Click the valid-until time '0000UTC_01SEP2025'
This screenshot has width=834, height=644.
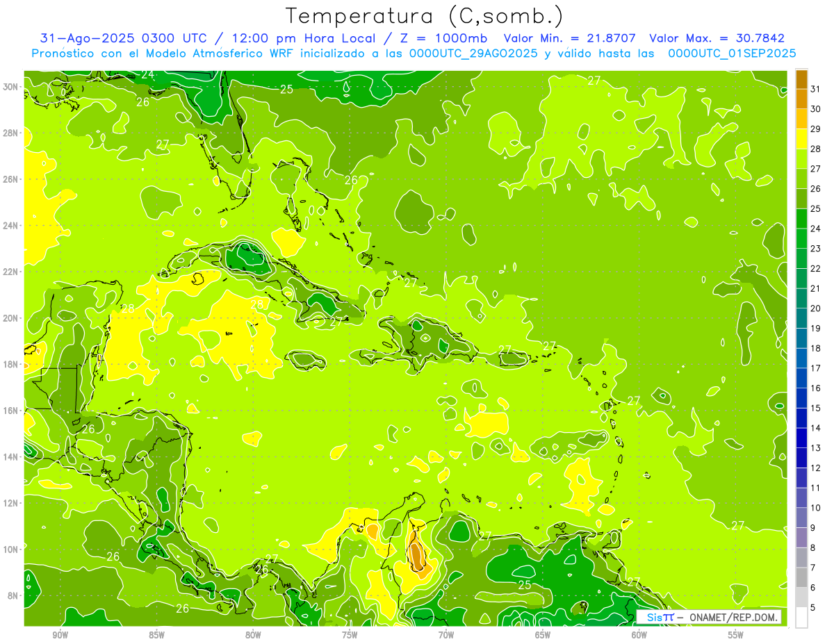[x=732, y=53]
